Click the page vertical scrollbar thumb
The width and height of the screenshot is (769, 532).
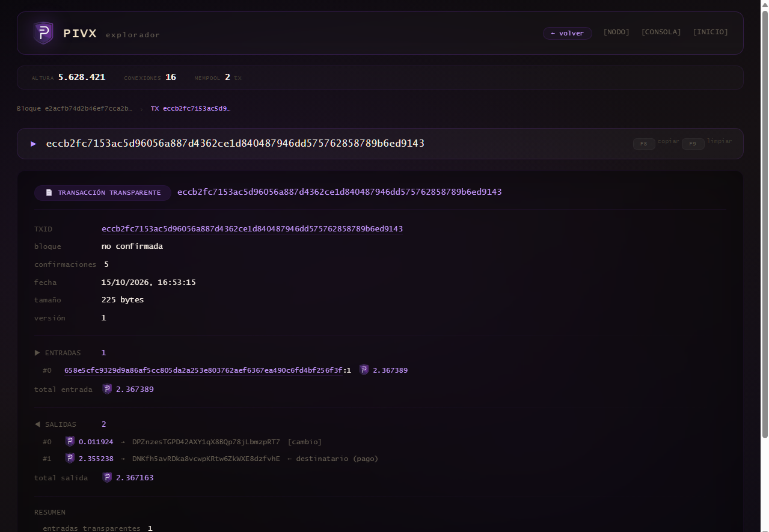point(765,224)
